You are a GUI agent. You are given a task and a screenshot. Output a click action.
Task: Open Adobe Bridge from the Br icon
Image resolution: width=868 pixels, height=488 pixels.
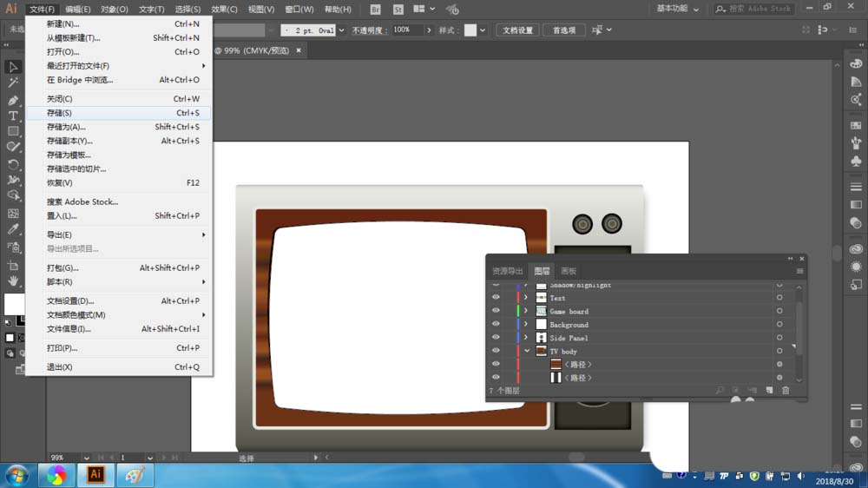375,9
